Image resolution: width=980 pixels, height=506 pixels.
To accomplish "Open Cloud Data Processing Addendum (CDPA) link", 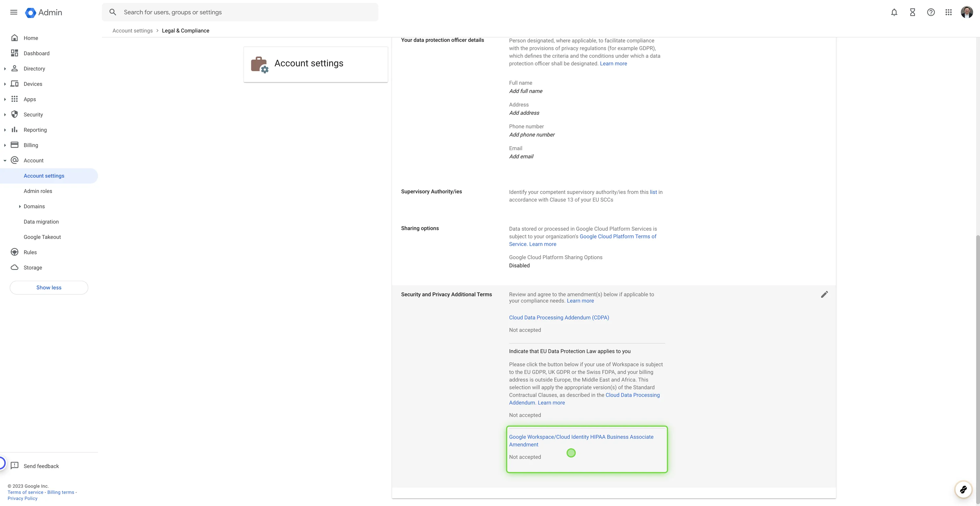I will [559, 317].
